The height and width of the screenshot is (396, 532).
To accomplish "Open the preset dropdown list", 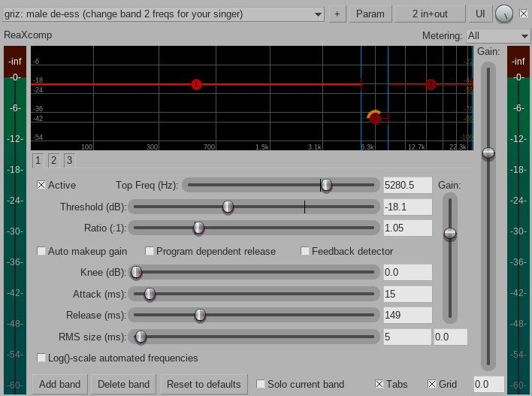I will coord(163,14).
